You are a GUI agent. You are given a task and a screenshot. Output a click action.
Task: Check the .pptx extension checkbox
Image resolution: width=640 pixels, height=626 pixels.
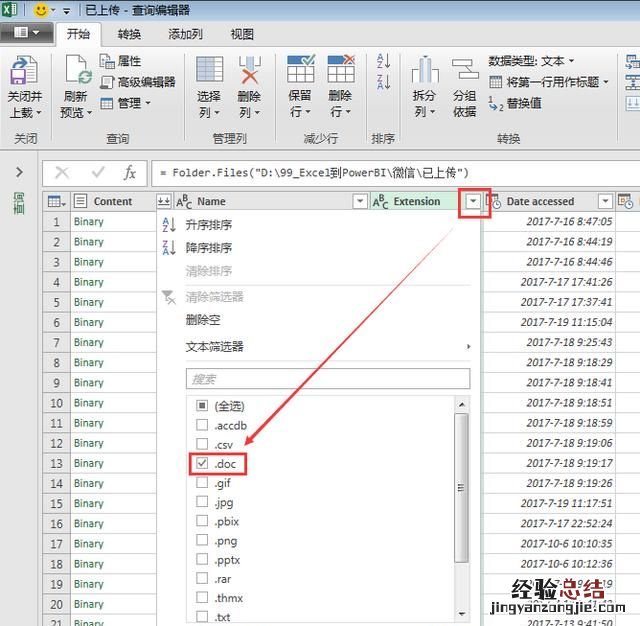[x=202, y=559]
